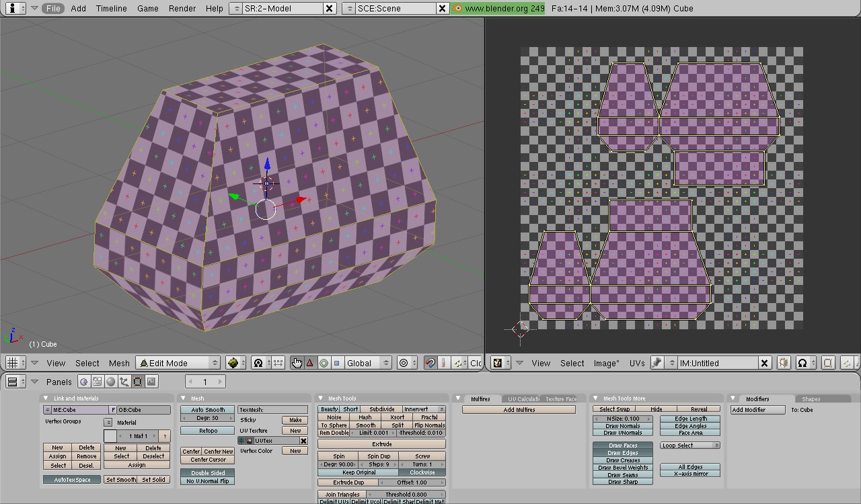Toggle the pin image icon in UV editor

click(657, 363)
